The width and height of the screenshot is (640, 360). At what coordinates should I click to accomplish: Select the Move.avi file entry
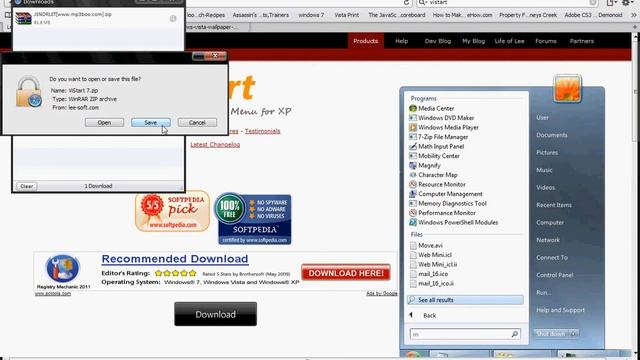pos(426,245)
